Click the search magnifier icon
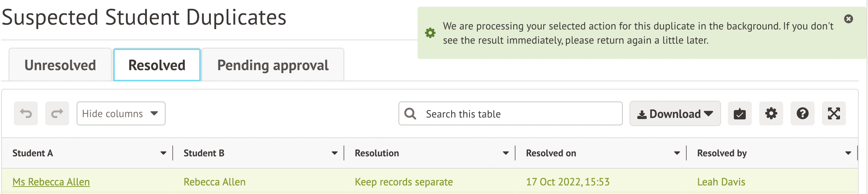This screenshot has width=868, height=194. pyautogui.click(x=410, y=114)
